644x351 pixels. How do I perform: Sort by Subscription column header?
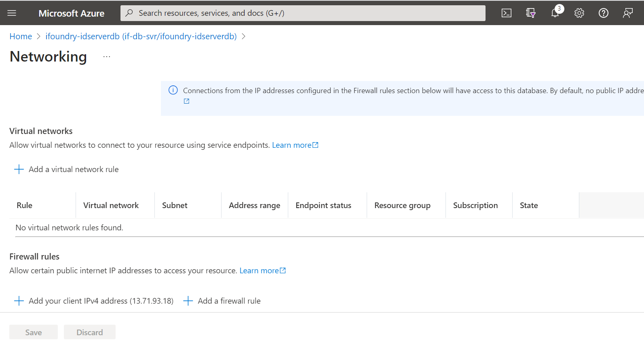tap(479, 205)
